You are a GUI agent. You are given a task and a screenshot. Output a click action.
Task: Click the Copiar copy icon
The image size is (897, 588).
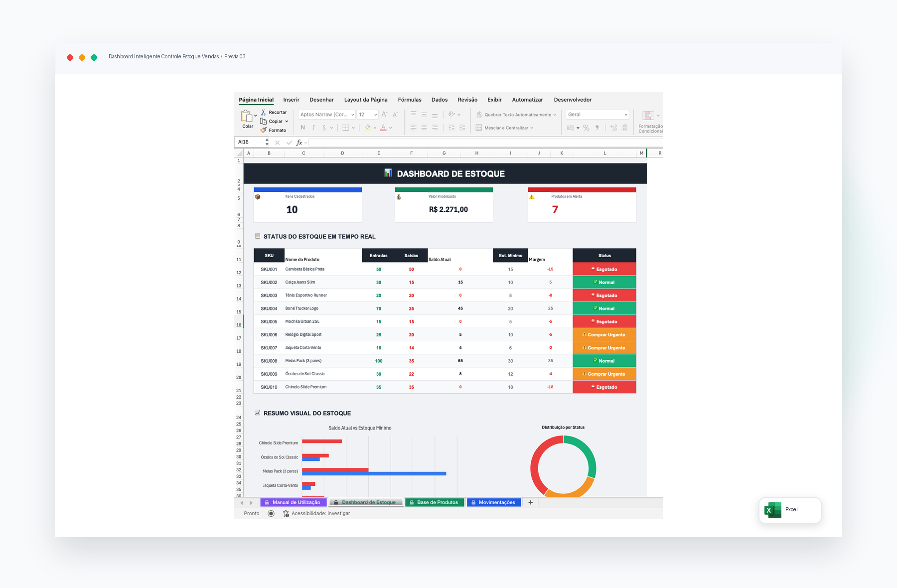tap(263, 121)
